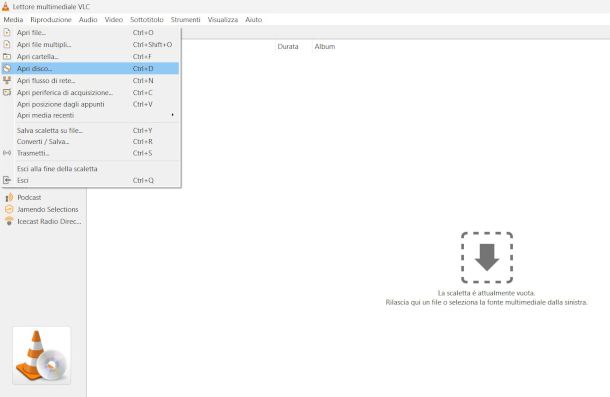Click the Album column header
610x397 pixels.
[325, 46]
